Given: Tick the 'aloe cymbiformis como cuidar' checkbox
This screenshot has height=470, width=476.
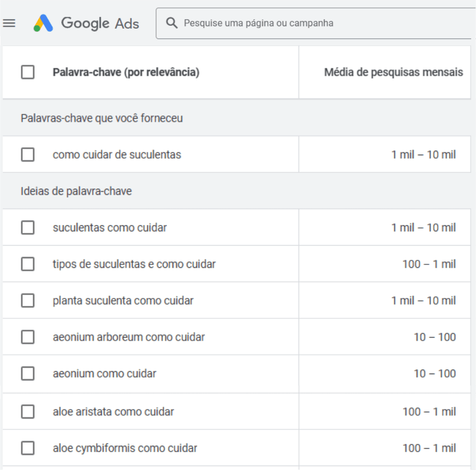Looking at the screenshot, I should [28, 448].
